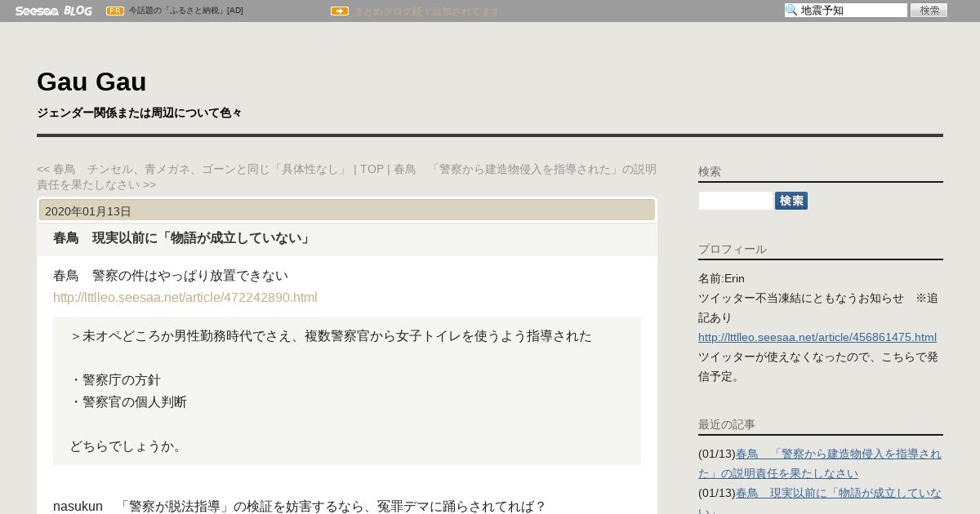The height and width of the screenshot is (514, 980).
Task: Focus the top search field with 地震予知
Action: coord(846,10)
